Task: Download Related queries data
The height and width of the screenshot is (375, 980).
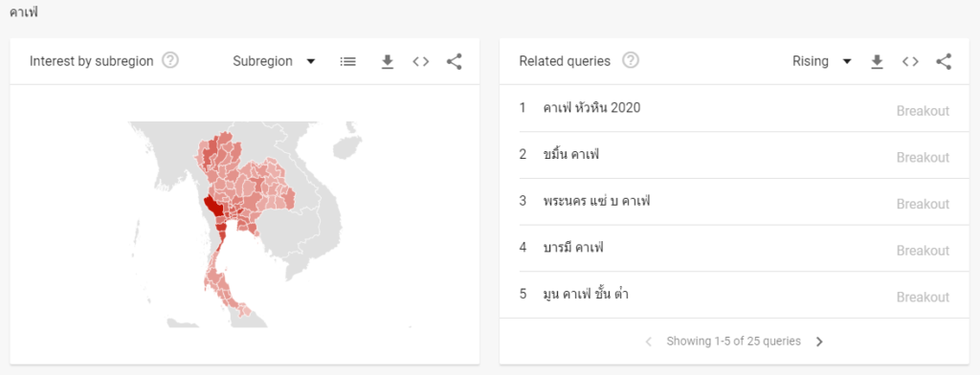Action: (877, 61)
